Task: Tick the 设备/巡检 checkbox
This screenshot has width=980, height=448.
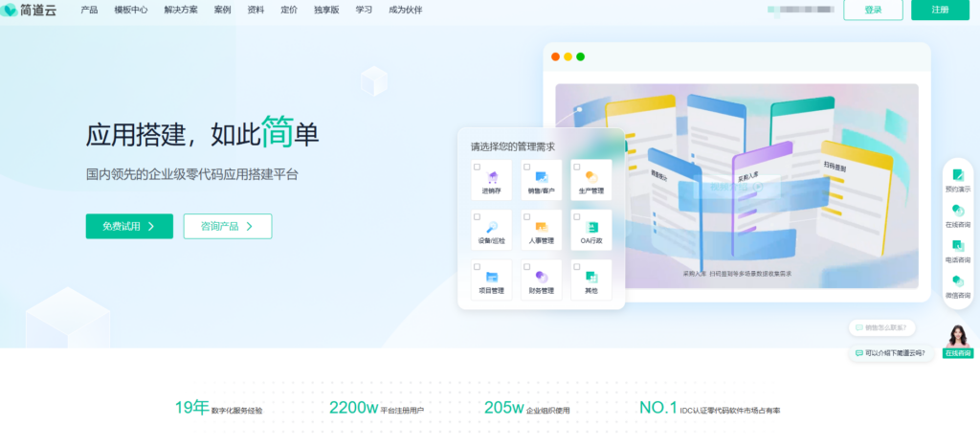Action: tap(477, 216)
